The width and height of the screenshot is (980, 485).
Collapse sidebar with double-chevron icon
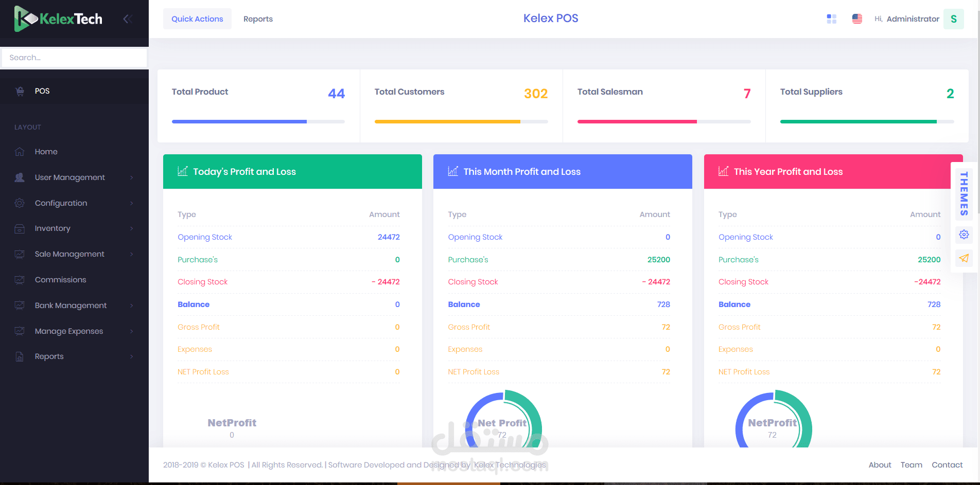point(128,19)
